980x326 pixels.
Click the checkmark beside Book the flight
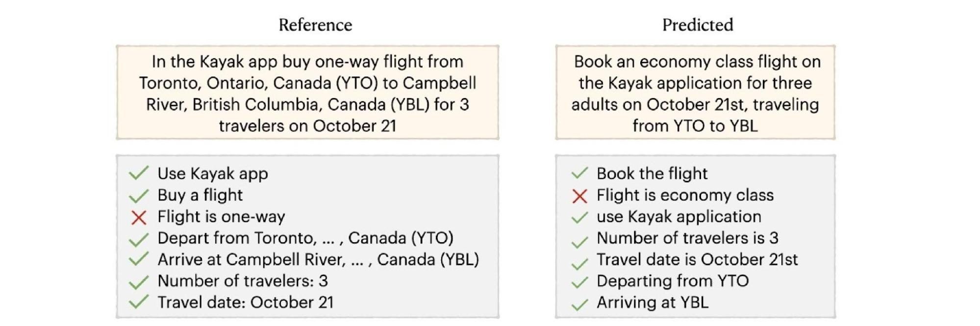click(579, 173)
